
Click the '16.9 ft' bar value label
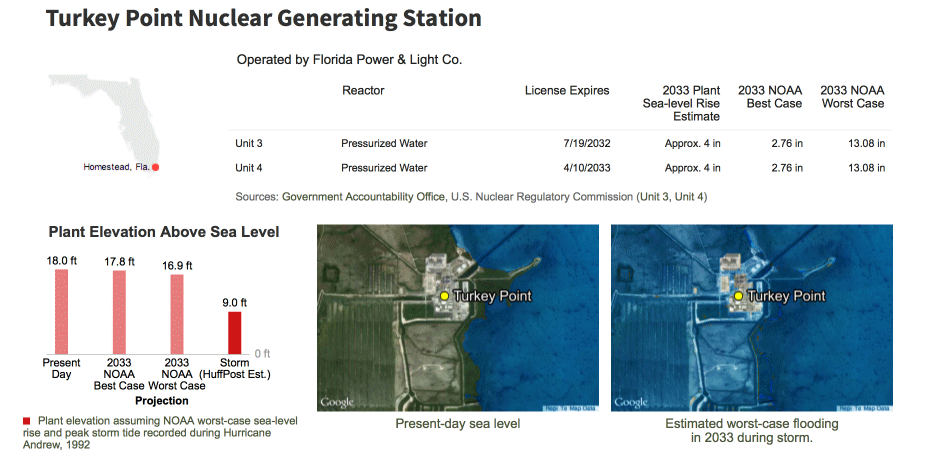pos(177,265)
